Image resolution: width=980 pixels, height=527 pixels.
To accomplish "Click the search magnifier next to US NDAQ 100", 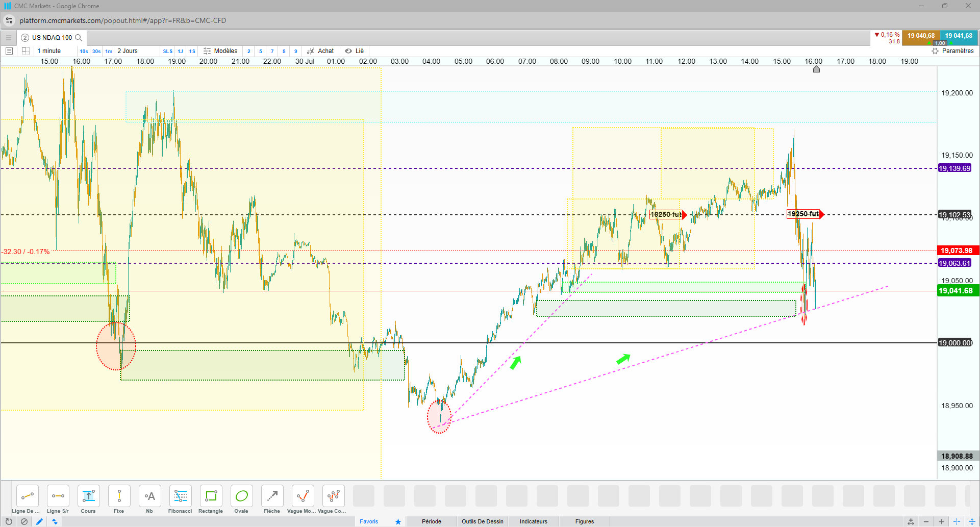I will tap(79, 37).
